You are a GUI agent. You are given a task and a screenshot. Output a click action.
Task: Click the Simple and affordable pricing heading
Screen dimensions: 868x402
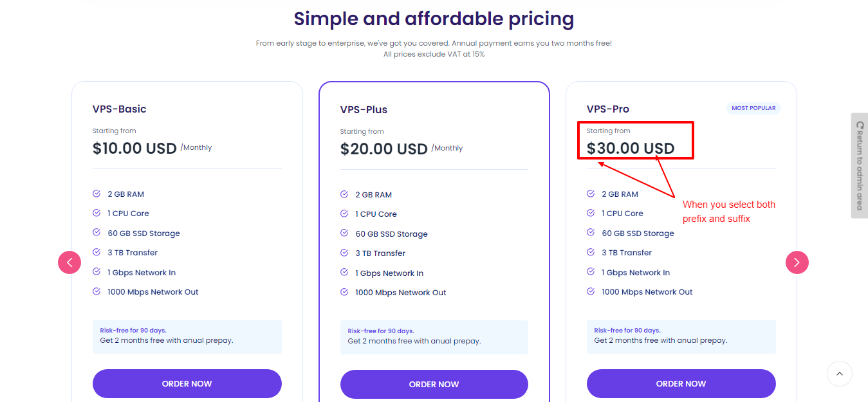(x=434, y=19)
